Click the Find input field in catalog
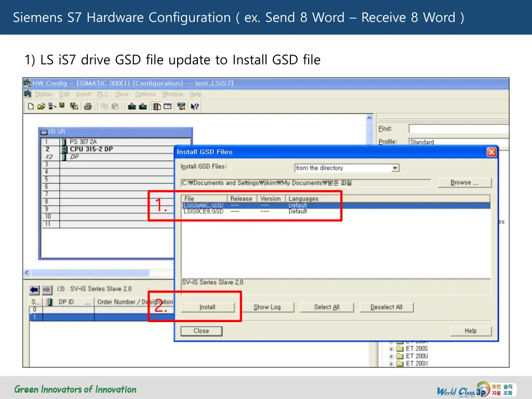 (459, 129)
